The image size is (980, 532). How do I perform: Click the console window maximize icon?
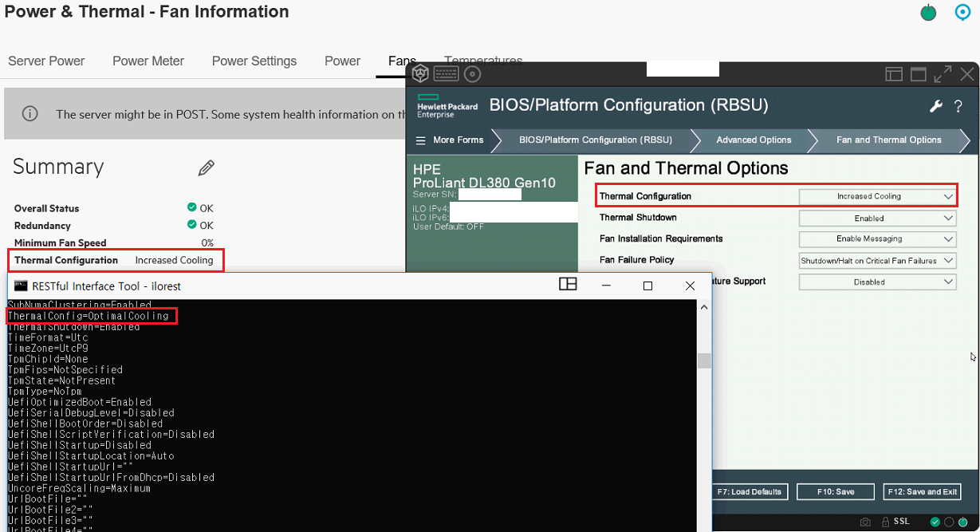tap(919, 74)
